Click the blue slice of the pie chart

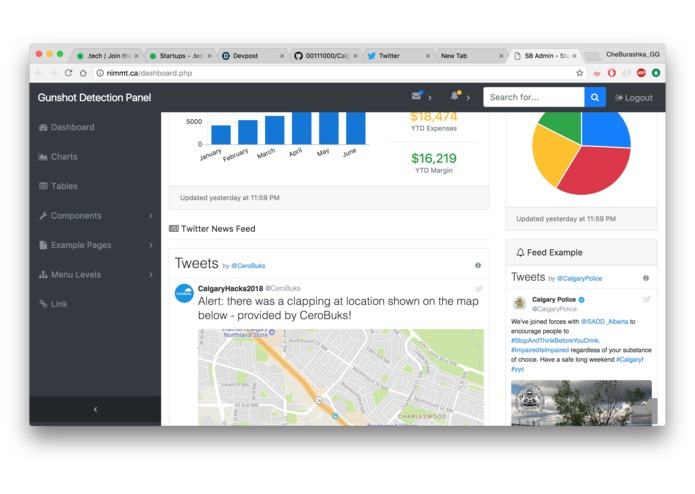coord(605,128)
